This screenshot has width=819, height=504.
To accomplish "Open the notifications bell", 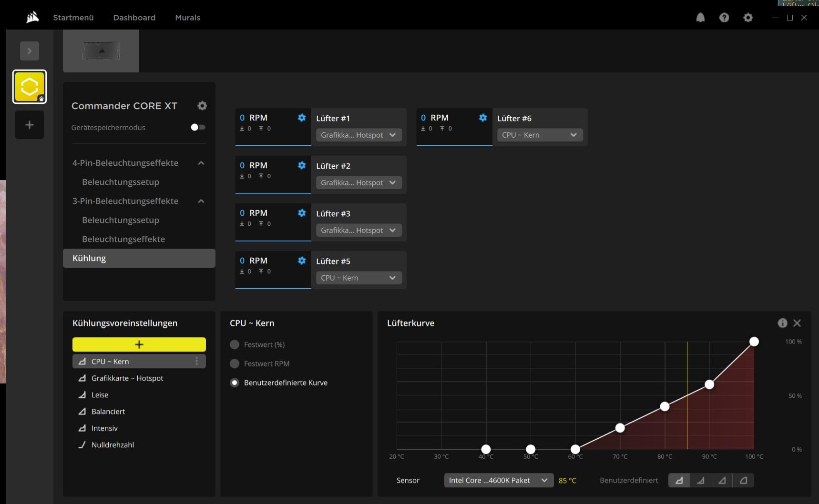I will pos(700,18).
